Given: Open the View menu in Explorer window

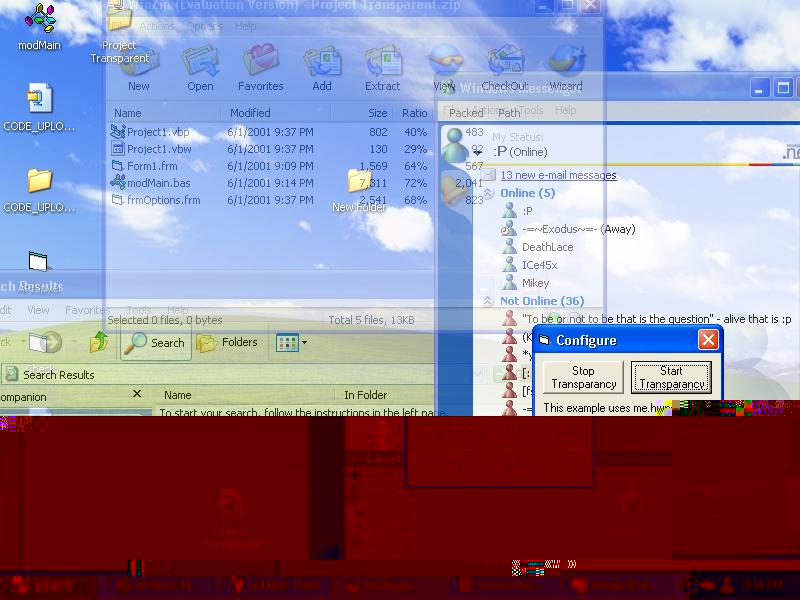Looking at the screenshot, I should [x=38, y=311].
